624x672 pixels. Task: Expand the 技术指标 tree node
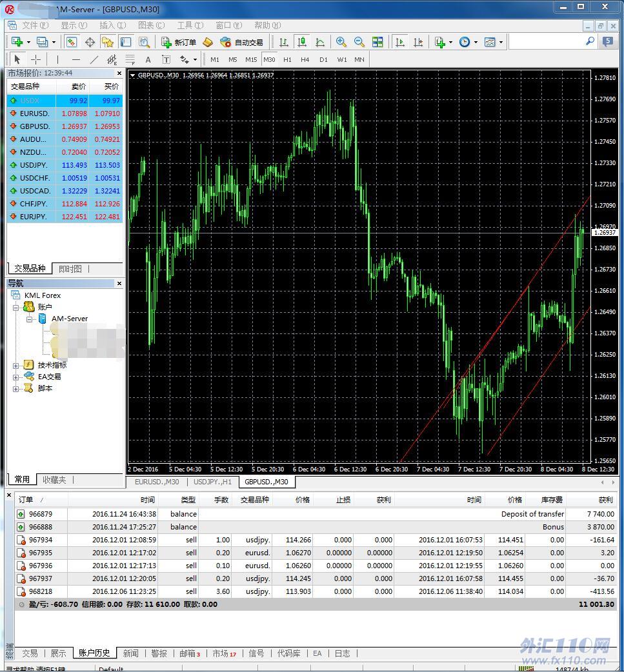pyautogui.click(x=16, y=365)
